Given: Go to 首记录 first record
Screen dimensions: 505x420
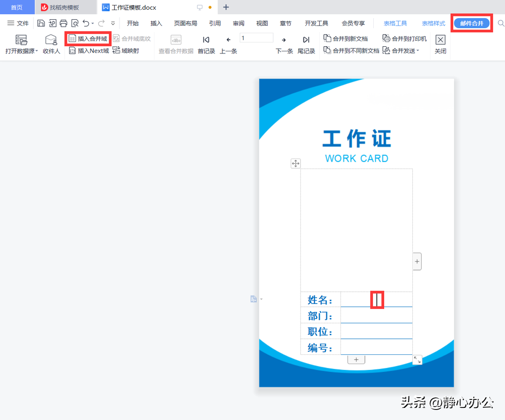Looking at the screenshot, I should tap(206, 45).
